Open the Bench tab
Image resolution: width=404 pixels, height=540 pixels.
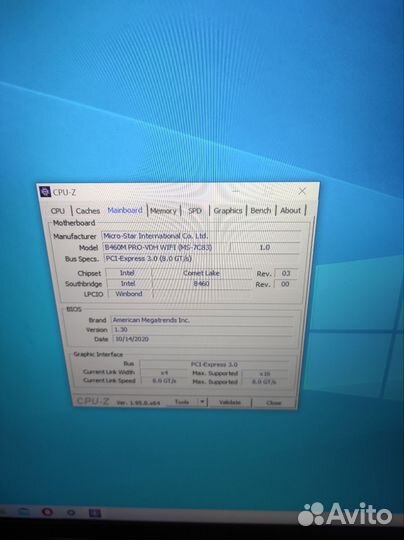tap(261, 210)
